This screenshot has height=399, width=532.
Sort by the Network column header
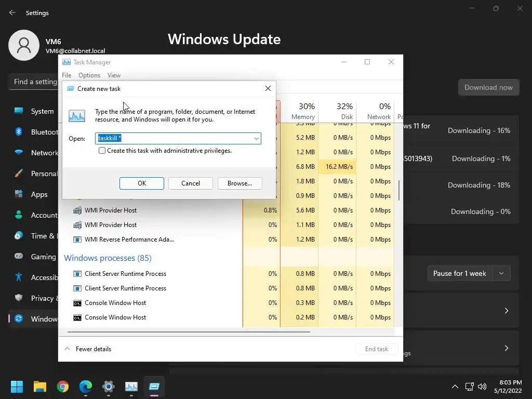point(375,111)
